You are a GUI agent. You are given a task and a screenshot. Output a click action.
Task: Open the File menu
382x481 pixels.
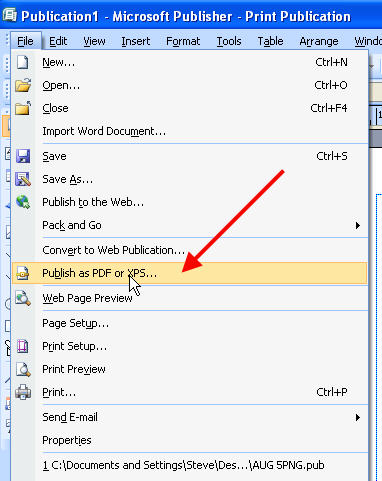click(25, 41)
